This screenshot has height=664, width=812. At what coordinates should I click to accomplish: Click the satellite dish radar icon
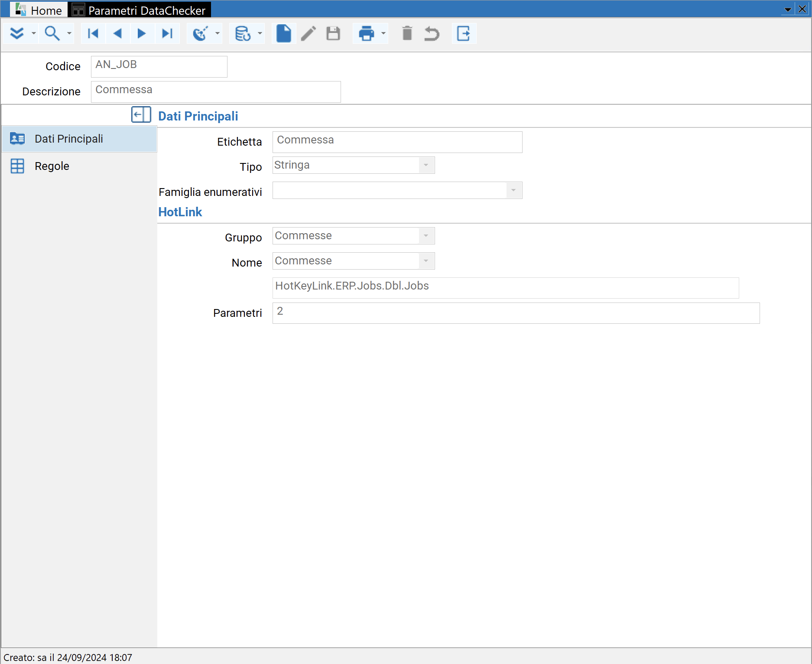[x=201, y=33]
